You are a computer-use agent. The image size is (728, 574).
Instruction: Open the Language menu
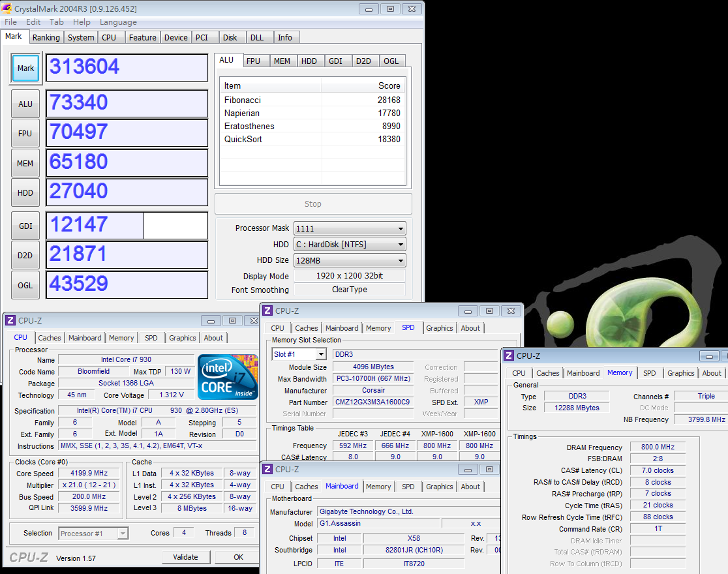click(x=118, y=22)
